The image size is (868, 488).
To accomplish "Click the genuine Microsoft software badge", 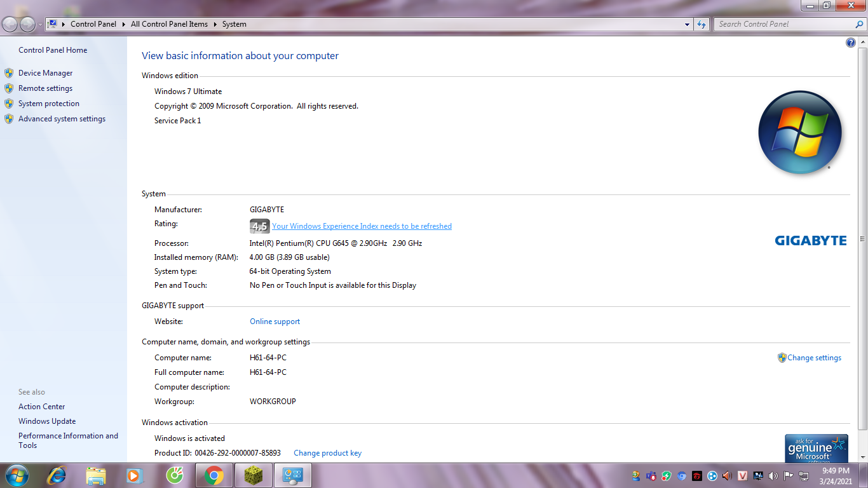I will coord(817,449).
